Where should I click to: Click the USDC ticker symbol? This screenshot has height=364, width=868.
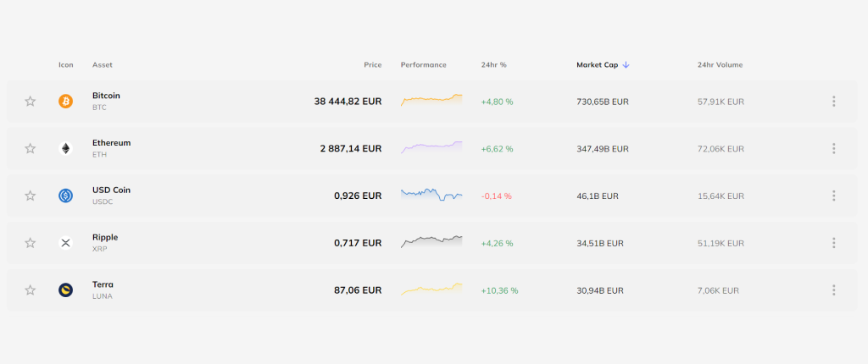[x=103, y=201]
